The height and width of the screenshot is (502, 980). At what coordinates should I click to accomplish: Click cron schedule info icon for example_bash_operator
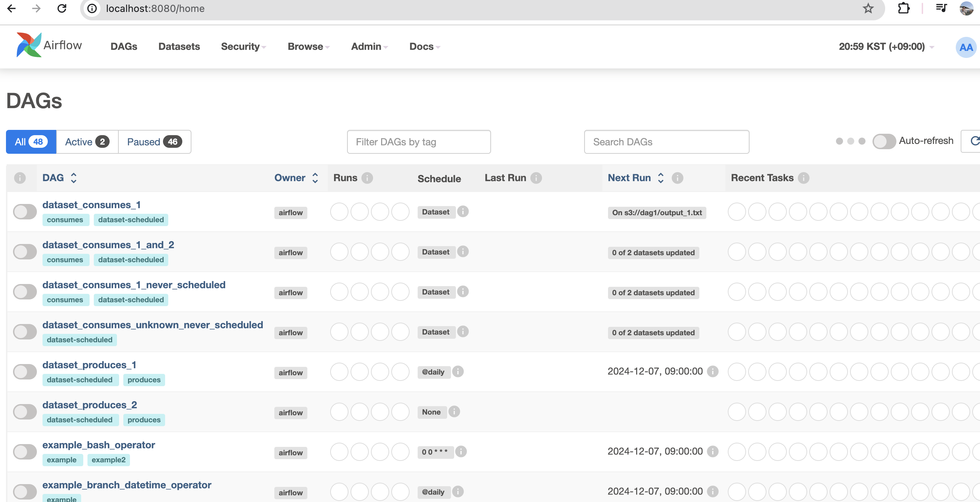coord(461,451)
